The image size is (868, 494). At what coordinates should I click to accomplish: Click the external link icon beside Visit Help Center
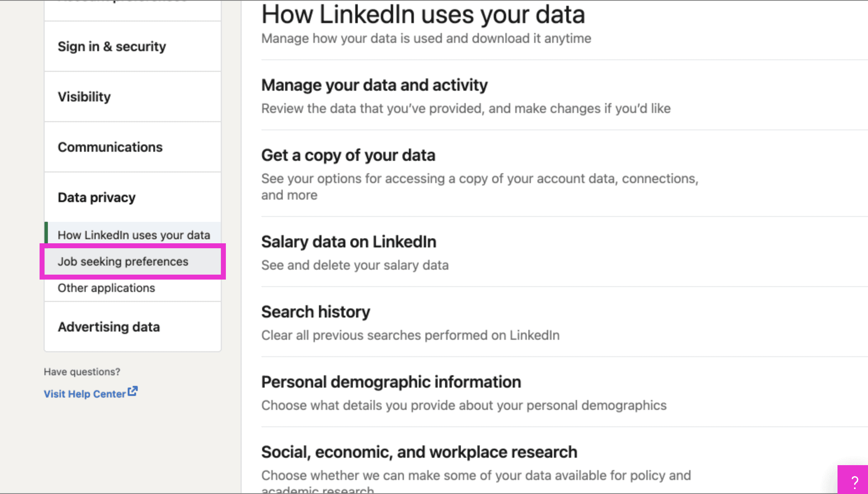click(x=132, y=391)
